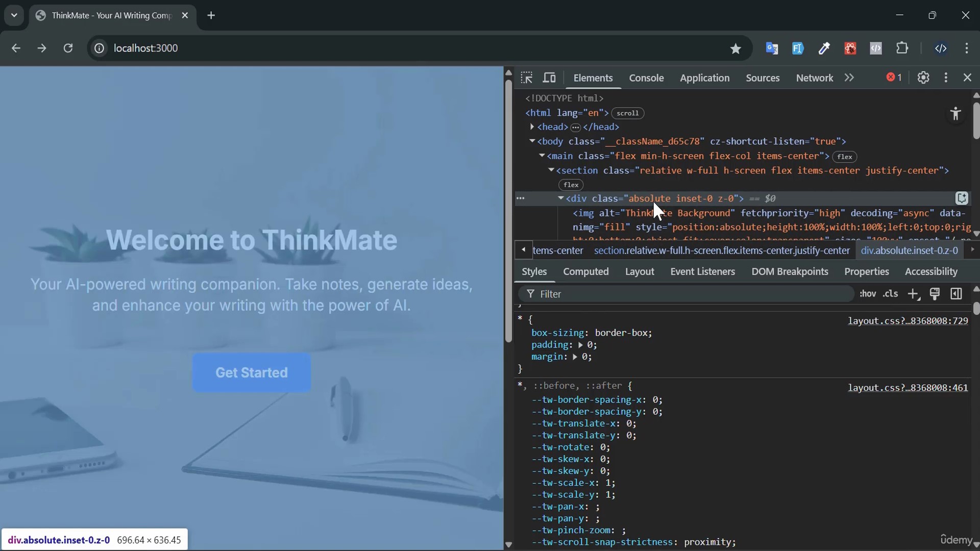Collapse the head element triangle
The width and height of the screenshot is (980, 551).
(x=532, y=127)
